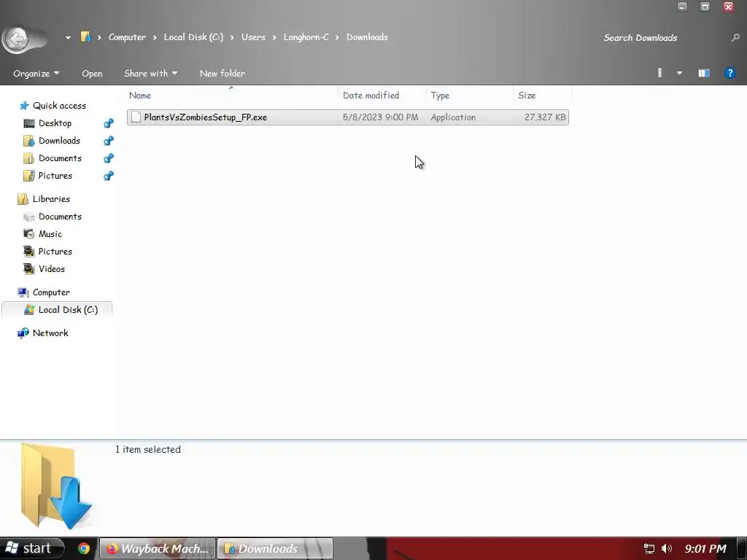This screenshot has height=560, width=747.
Task: Click the 9:01 PM clock
Action: coord(705,549)
